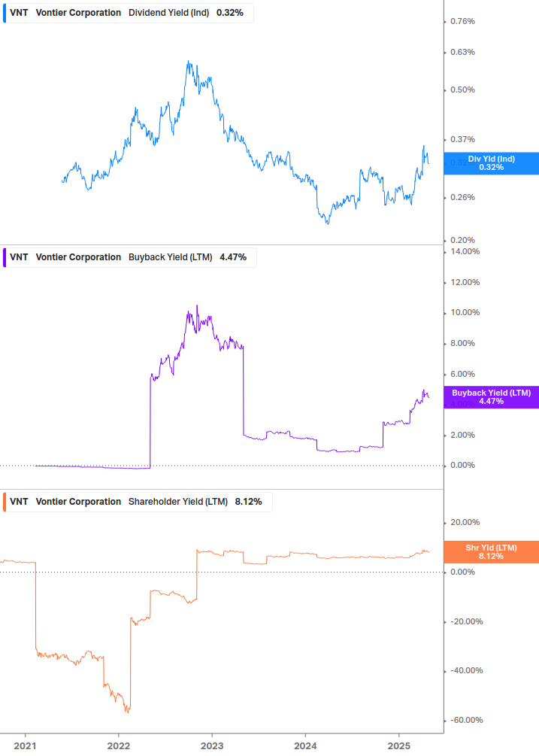Click the 2025 label on the time axis

point(399,746)
